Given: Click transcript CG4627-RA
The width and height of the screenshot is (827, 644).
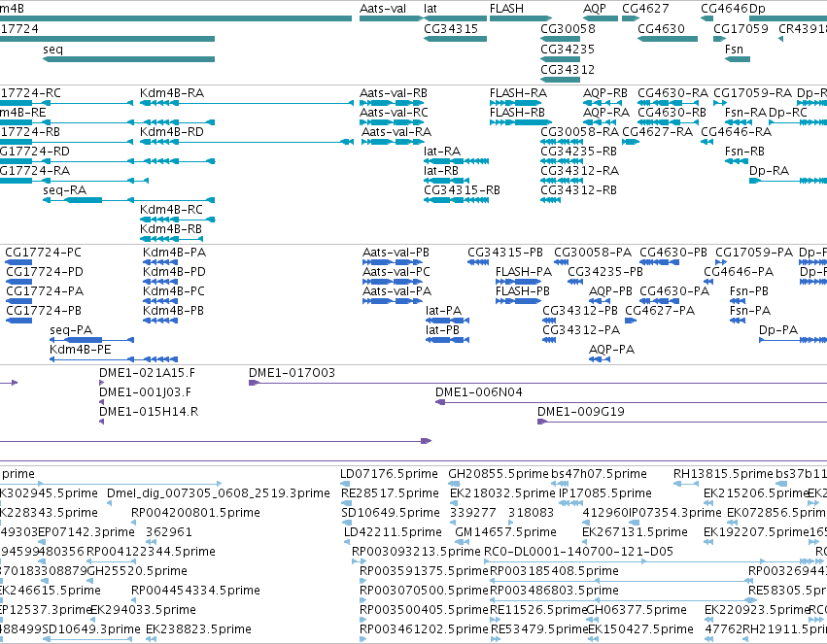Looking at the screenshot, I should (x=657, y=132).
